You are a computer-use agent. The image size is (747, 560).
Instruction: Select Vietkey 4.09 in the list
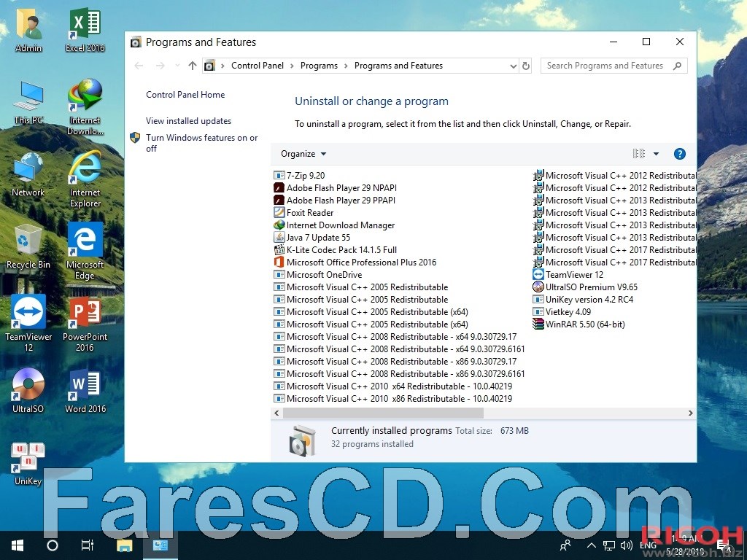point(562,312)
